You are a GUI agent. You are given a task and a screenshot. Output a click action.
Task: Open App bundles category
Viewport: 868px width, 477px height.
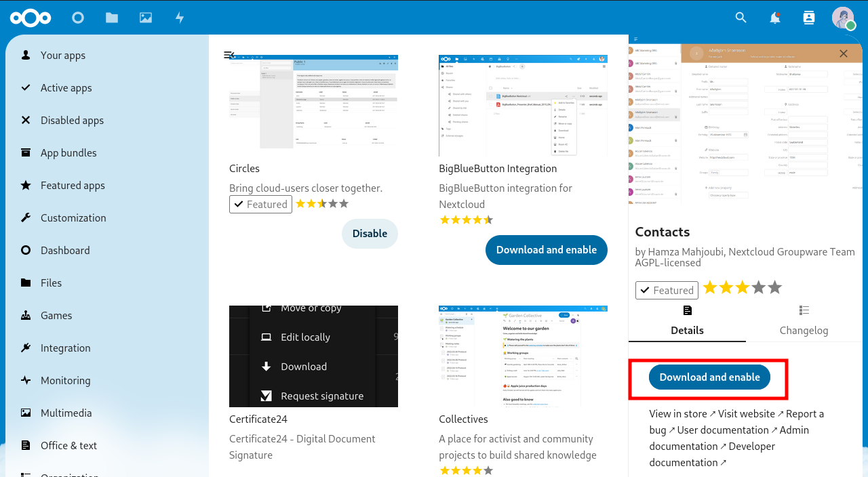point(107,153)
